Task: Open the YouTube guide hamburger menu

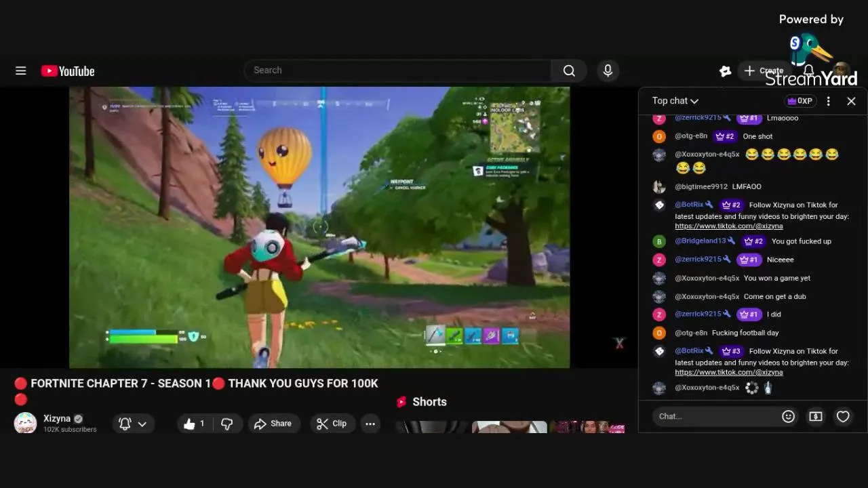Action: coord(21,70)
